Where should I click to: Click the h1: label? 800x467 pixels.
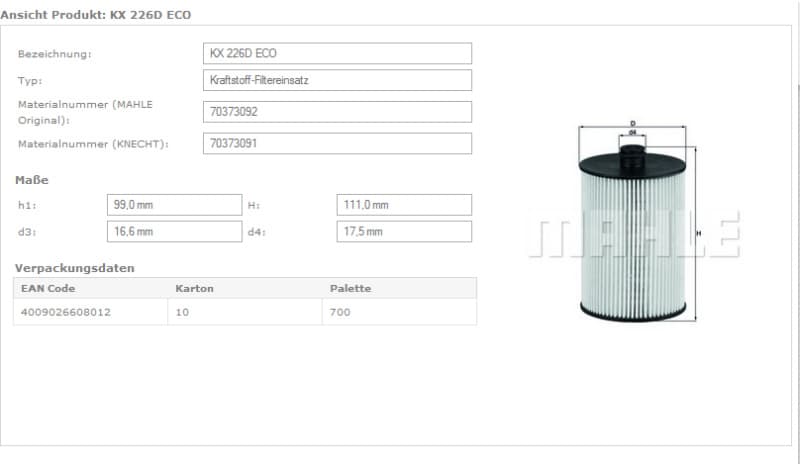(x=28, y=205)
